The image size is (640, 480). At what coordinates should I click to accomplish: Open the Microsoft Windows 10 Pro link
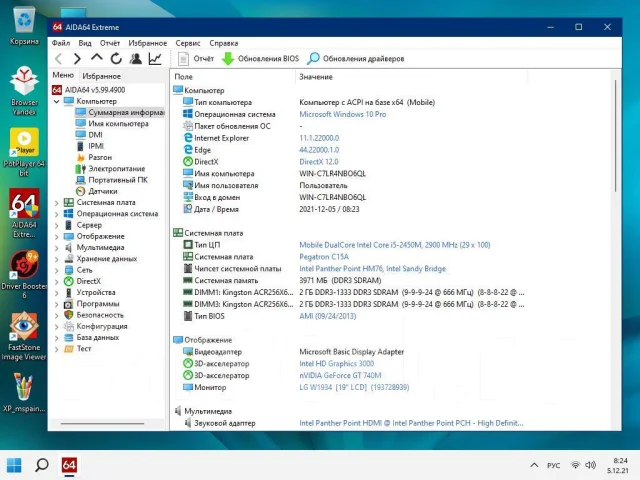coord(342,114)
